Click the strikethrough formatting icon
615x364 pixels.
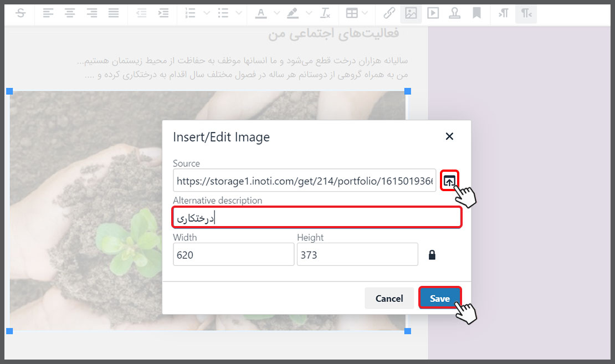pos(20,13)
